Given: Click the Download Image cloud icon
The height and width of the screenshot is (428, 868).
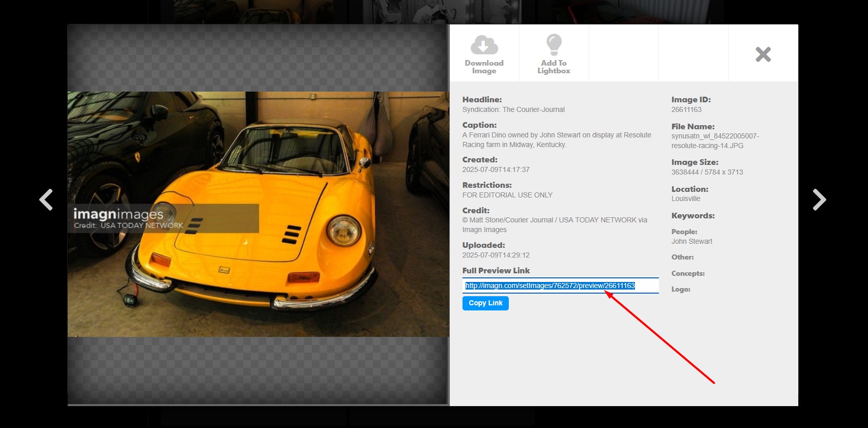Looking at the screenshot, I should (484, 45).
